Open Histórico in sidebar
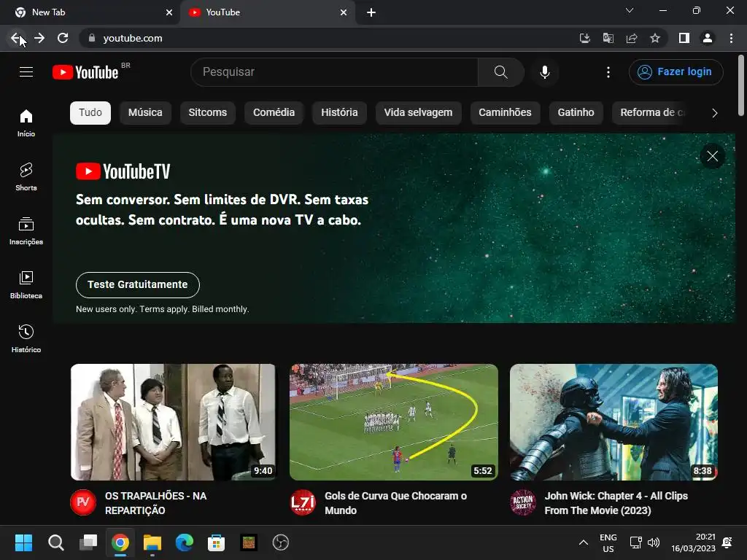Viewport: 747px width, 560px height. pos(26,338)
